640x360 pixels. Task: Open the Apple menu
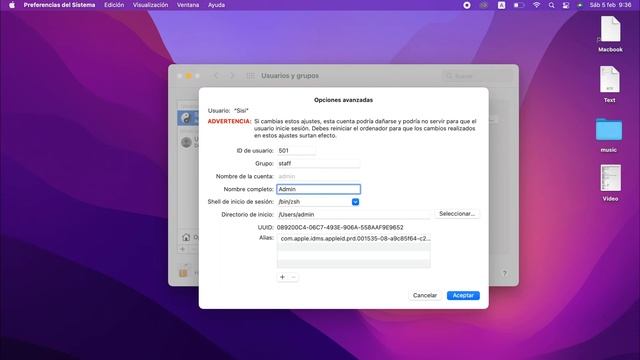[12, 5]
